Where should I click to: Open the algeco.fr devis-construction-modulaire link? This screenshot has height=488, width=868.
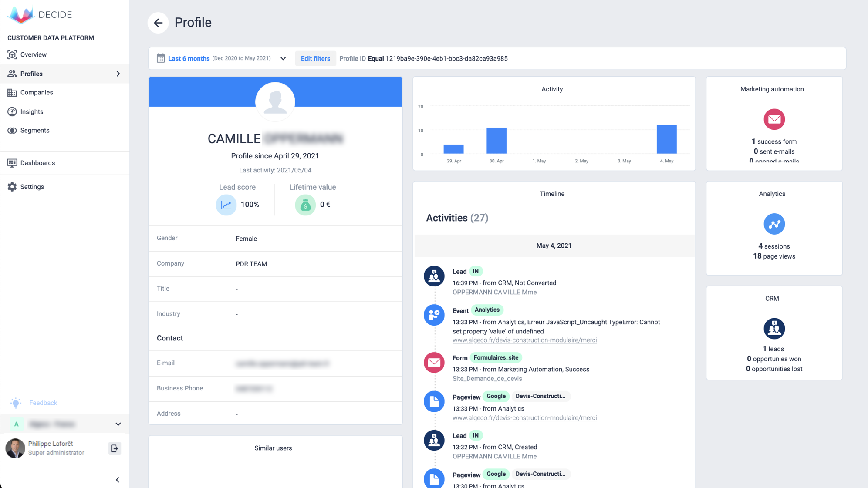point(524,340)
